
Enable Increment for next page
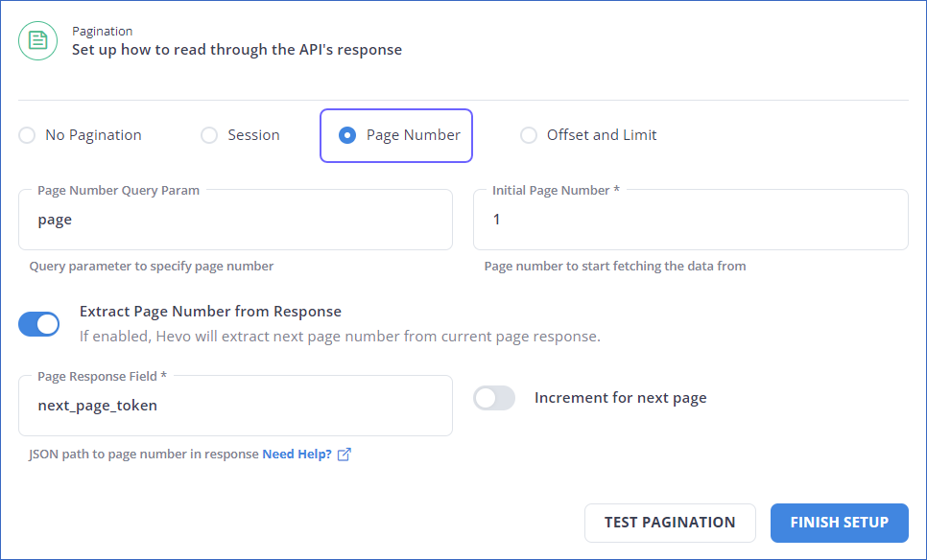[x=494, y=397]
